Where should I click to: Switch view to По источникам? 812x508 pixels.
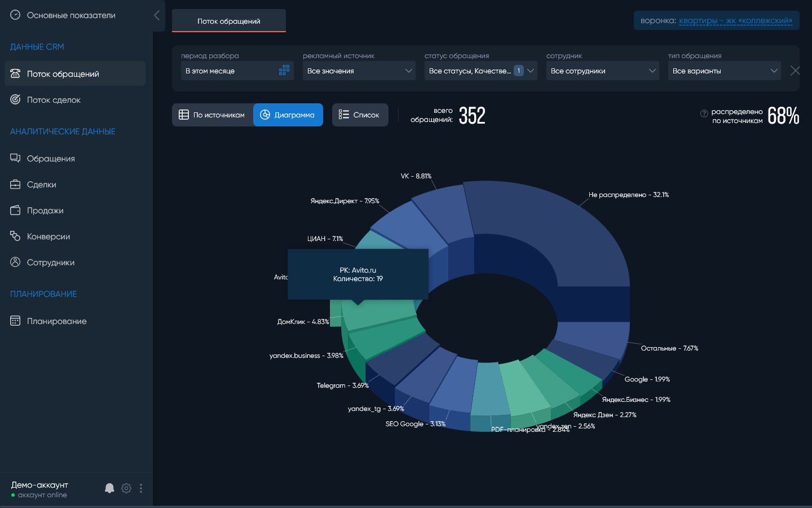click(213, 115)
